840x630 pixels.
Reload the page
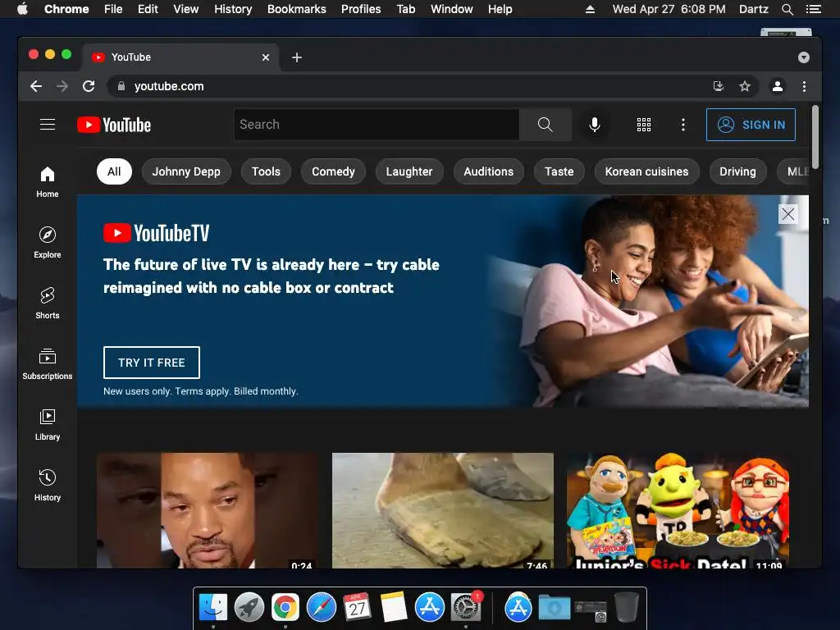click(89, 86)
